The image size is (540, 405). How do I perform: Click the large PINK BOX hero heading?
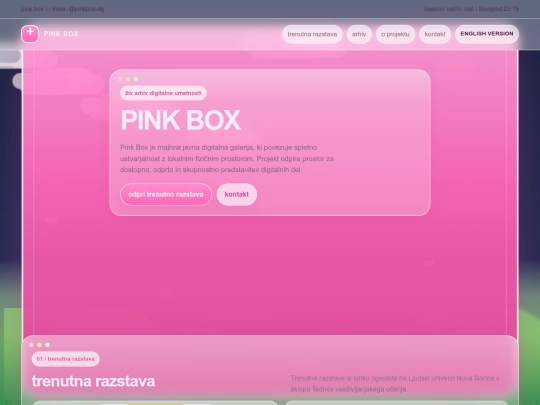tap(180, 120)
